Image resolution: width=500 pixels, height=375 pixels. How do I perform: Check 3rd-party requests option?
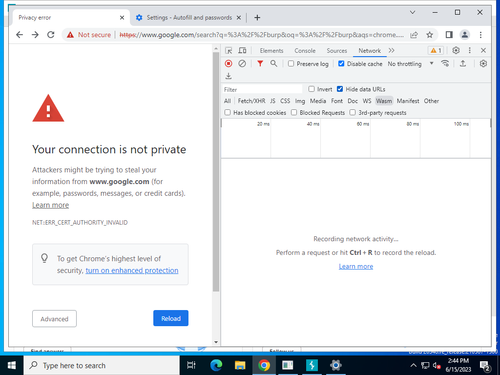coord(352,112)
